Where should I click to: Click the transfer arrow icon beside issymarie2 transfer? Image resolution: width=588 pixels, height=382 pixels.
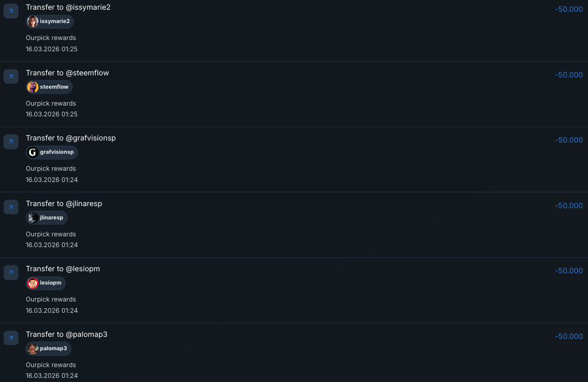coord(11,11)
